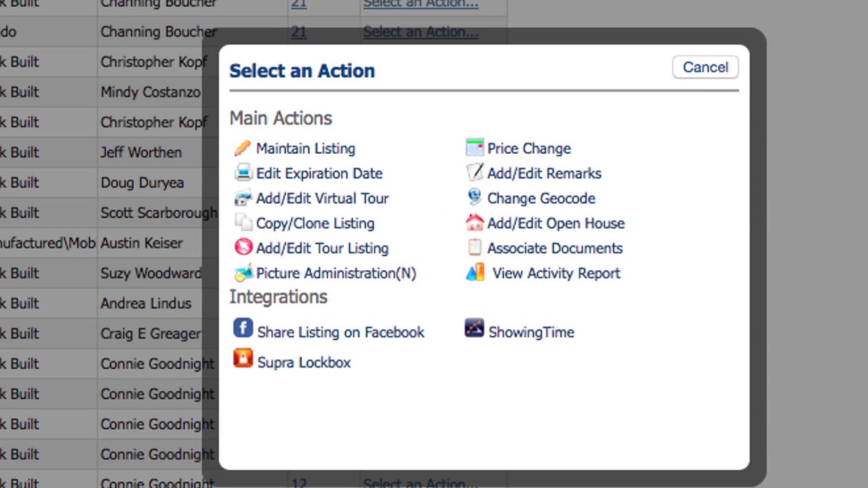The image size is (868, 488).
Task: Click the pencil icon beside Maintain Listing
Action: click(242, 148)
